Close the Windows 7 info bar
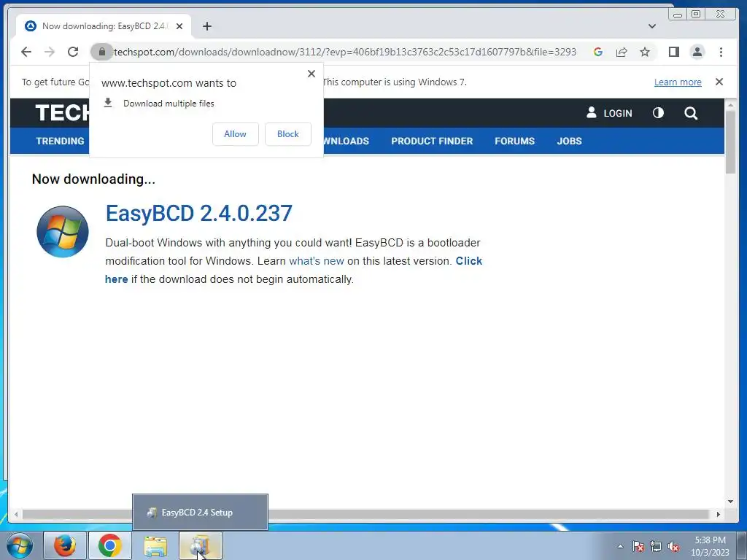Screen dimensions: 747x560 tap(719, 82)
